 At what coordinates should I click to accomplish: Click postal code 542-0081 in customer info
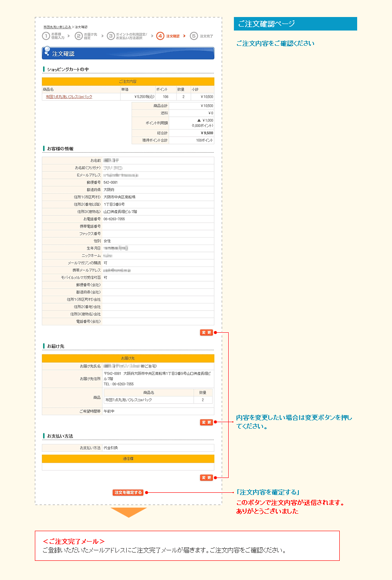click(x=111, y=182)
